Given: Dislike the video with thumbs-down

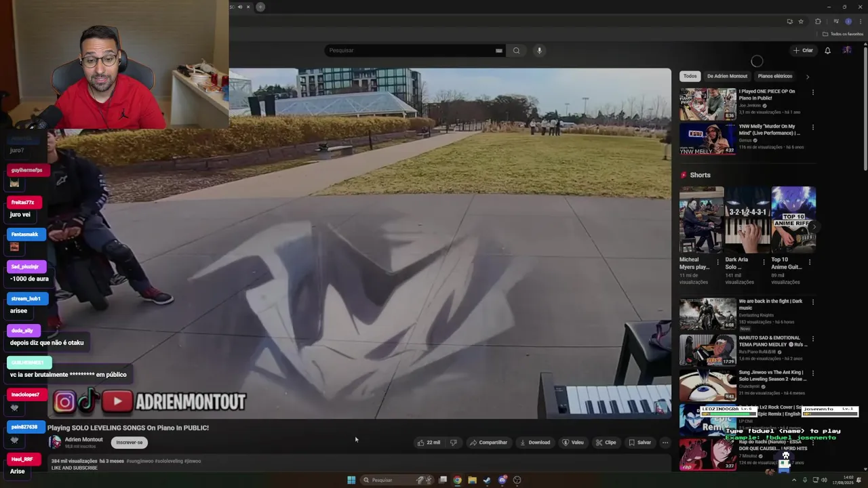Looking at the screenshot, I should pos(454,443).
